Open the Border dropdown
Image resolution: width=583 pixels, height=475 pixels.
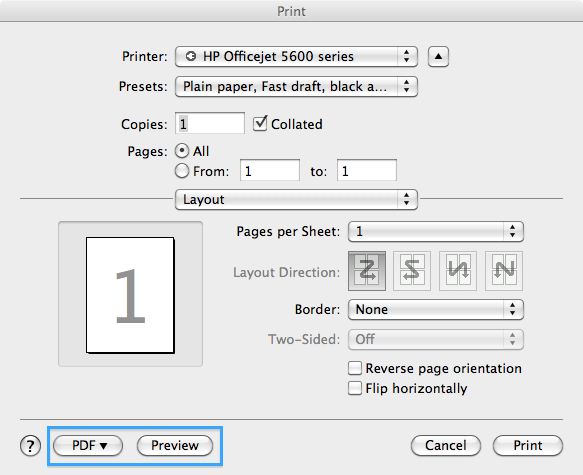point(436,310)
